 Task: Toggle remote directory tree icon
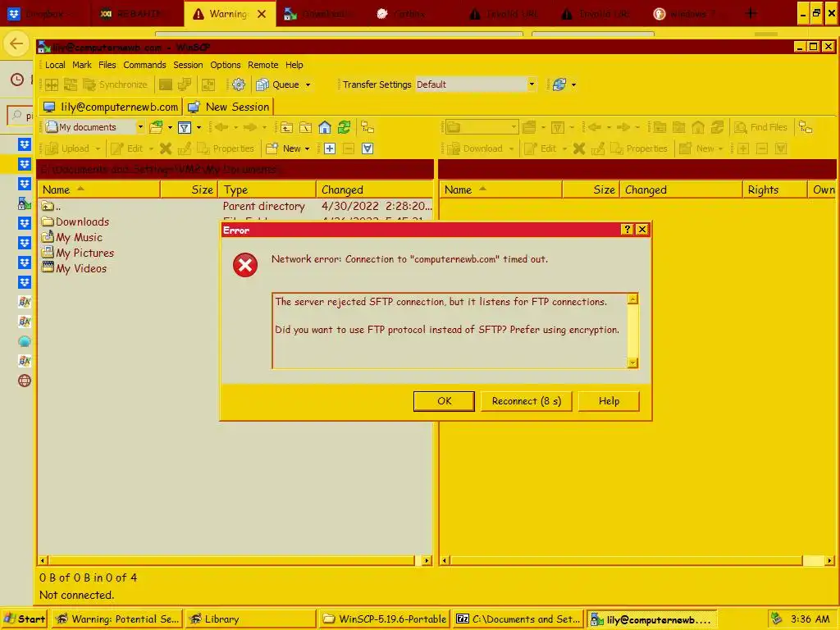point(806,127)
